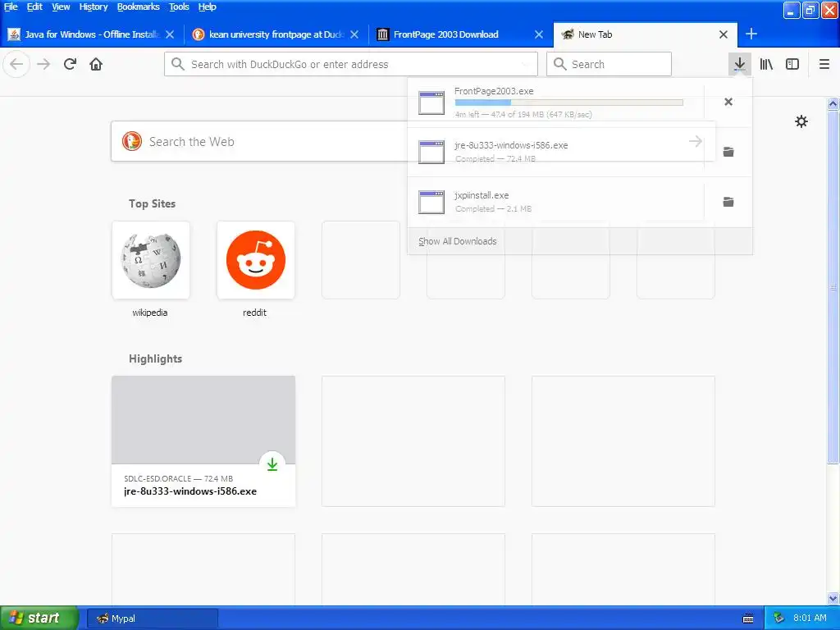This screenshot has width=840, height=630.
Task: Click the address bar magnifier icon
Action: coord(177,64)
